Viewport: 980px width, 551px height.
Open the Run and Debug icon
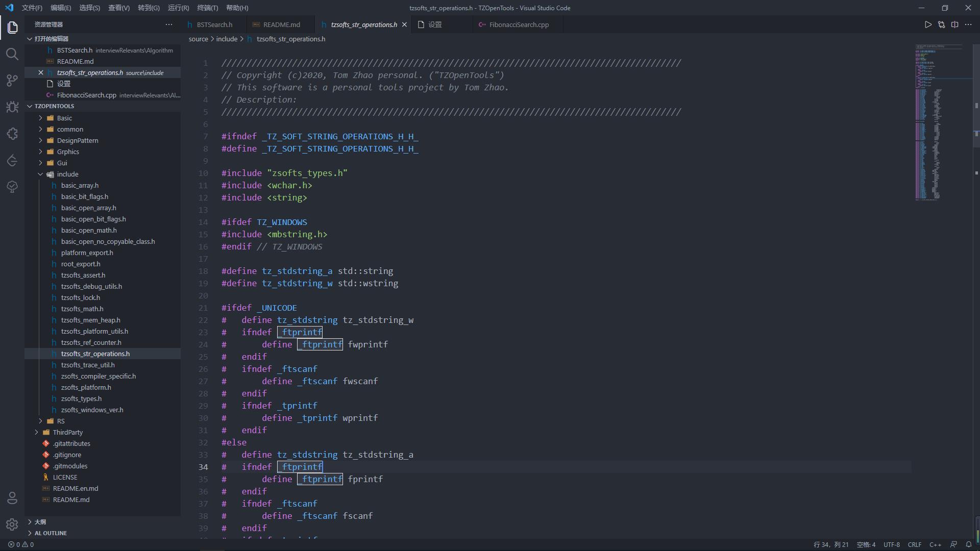12,106
